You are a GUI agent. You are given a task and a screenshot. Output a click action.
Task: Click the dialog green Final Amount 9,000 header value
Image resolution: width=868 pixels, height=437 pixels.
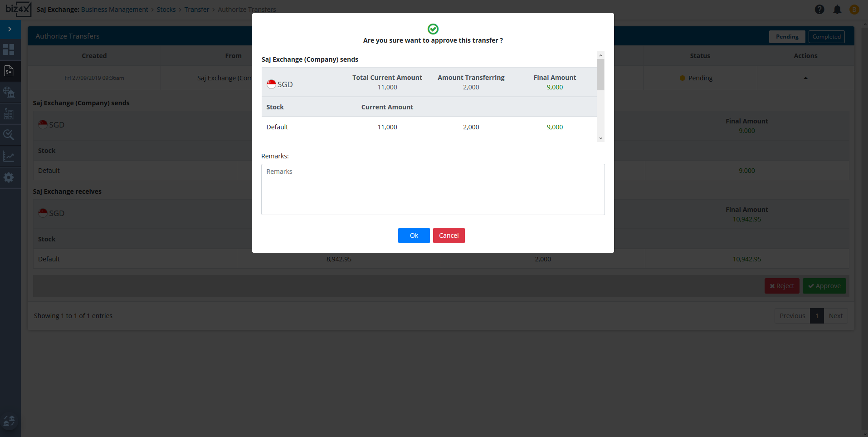click(555, 87)
